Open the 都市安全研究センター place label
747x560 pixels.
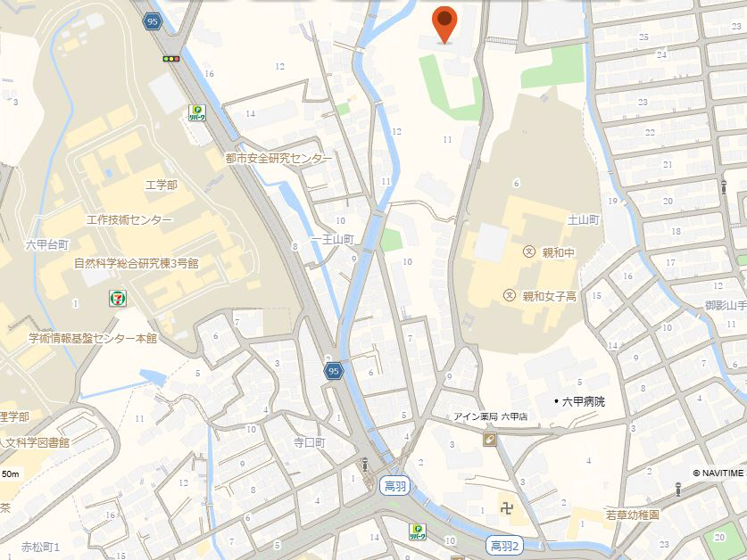coord(278,158)
